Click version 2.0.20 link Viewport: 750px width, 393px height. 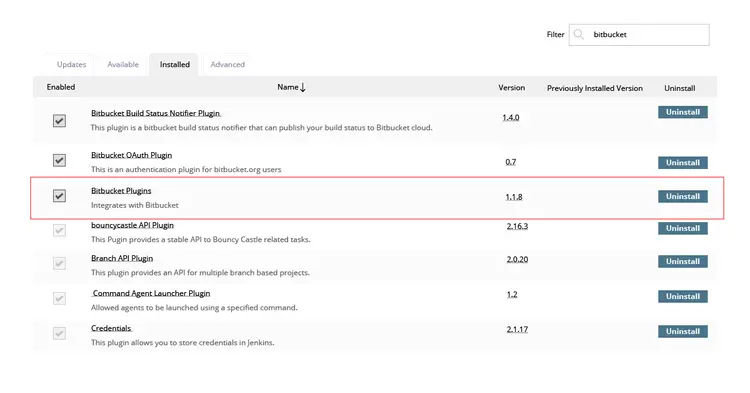[x=517, y=260]
